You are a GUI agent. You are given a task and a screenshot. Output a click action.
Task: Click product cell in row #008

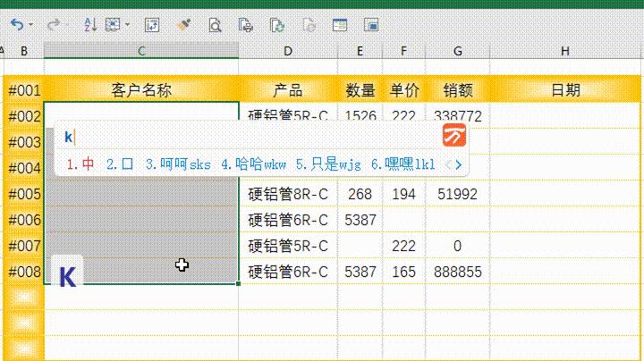point(288,271)
